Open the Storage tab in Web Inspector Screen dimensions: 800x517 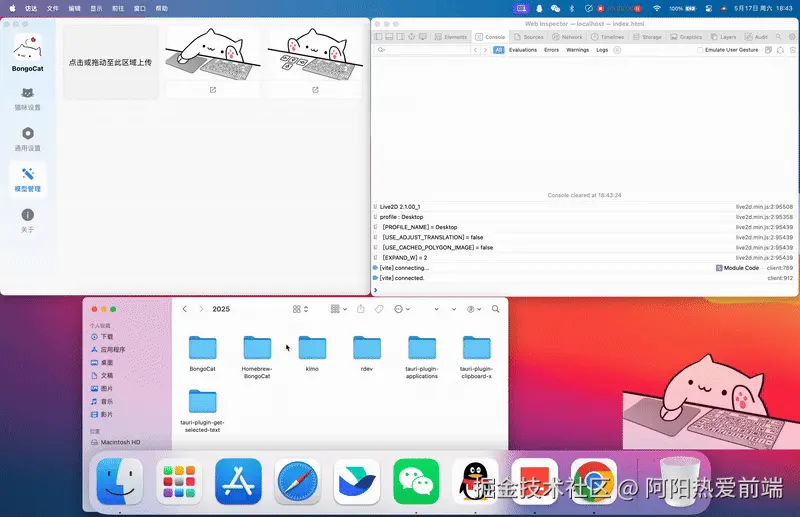pyautogui.click(x=647, y=37)
